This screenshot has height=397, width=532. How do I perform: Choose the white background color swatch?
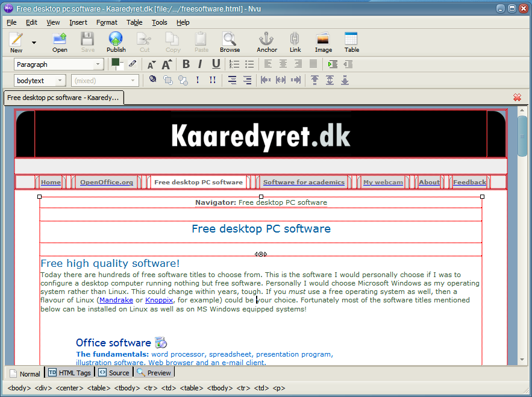(x=120, y=67)
